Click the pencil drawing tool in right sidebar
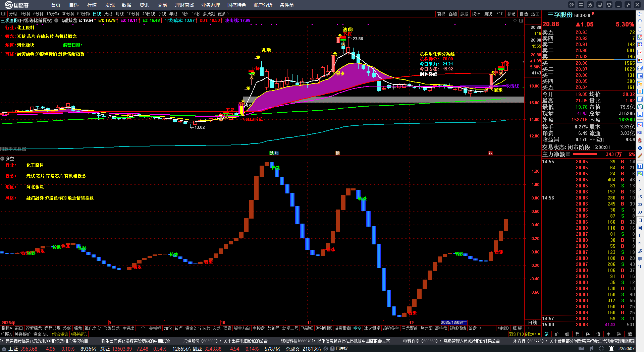The height and width of the screenshot is (352, 644). tap(640, 156)
